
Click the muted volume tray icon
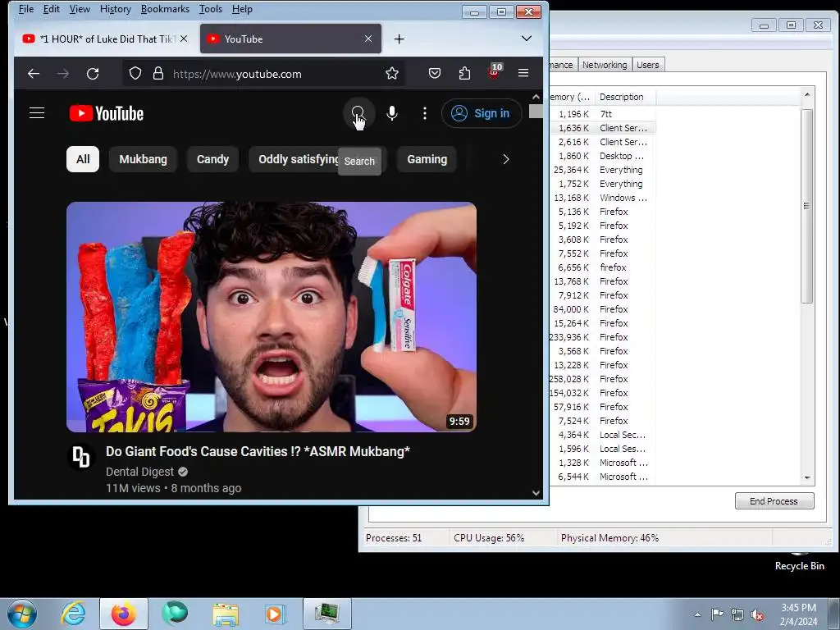click(757, 614)
